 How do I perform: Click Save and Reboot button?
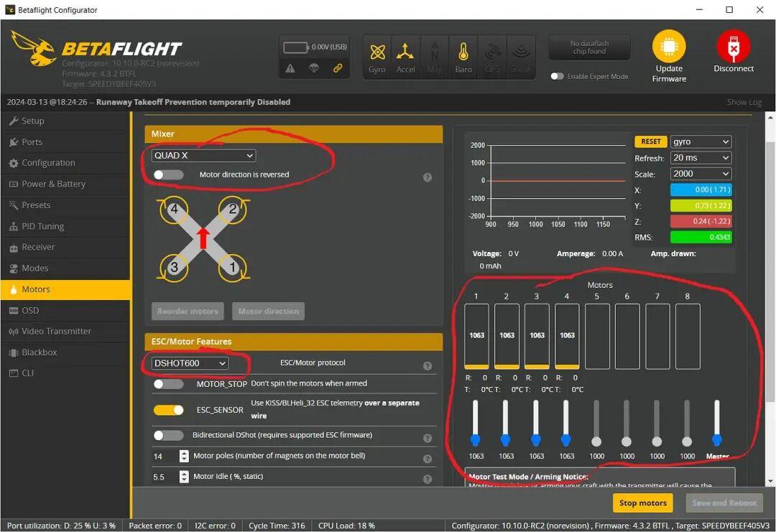click(724, 503)
